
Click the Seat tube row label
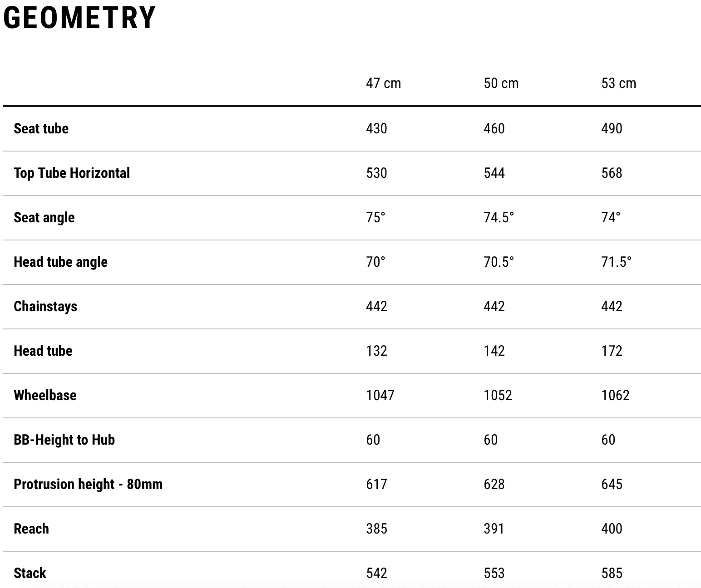tap(41, 128)
